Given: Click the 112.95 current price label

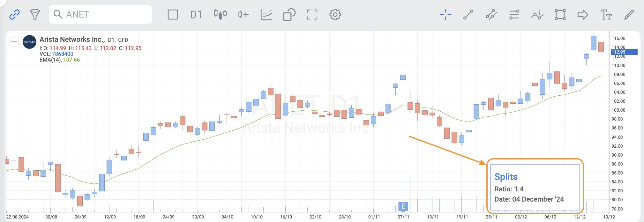Looking at the screenshot, I should coord(624,52).
